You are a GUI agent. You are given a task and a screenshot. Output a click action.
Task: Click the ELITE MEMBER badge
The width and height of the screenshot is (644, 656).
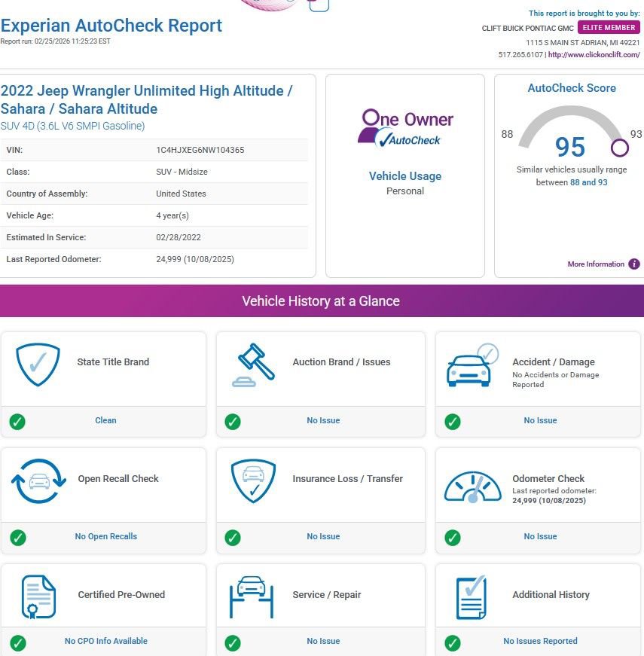pyautogui.click(x=609, y=28)
